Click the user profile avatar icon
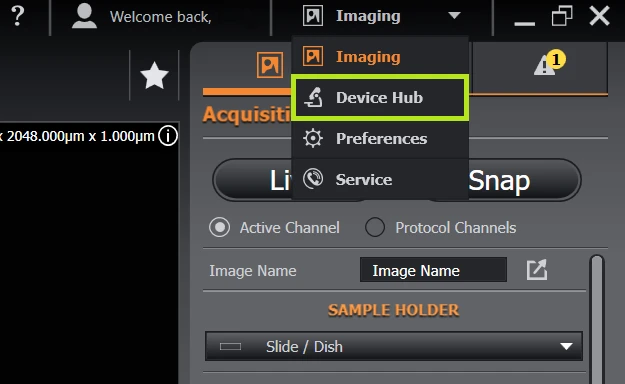The image size is (625, 384). [84, 16]
